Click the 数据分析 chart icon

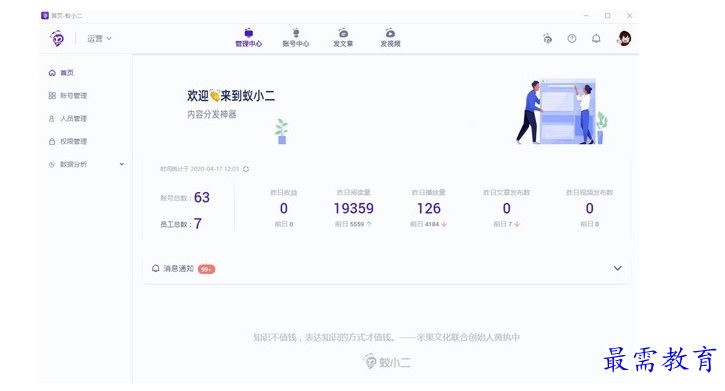click(52, 164)
